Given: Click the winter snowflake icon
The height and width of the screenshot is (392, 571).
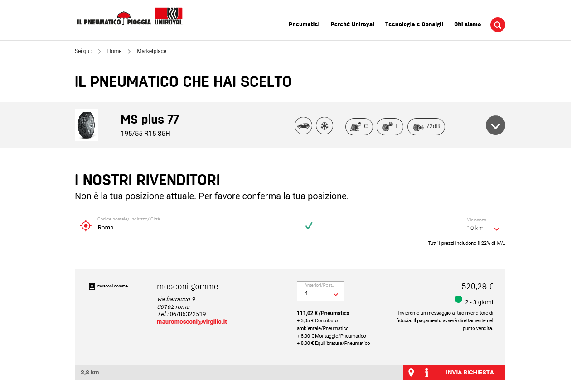Looking at the screenshot, I should click(x=324, y=126).
